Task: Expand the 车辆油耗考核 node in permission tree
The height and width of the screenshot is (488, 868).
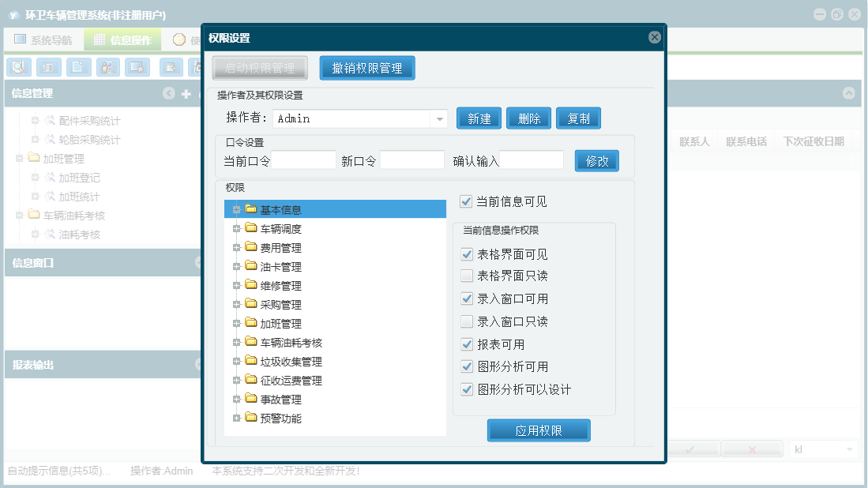Action: [x=236, y=343]
